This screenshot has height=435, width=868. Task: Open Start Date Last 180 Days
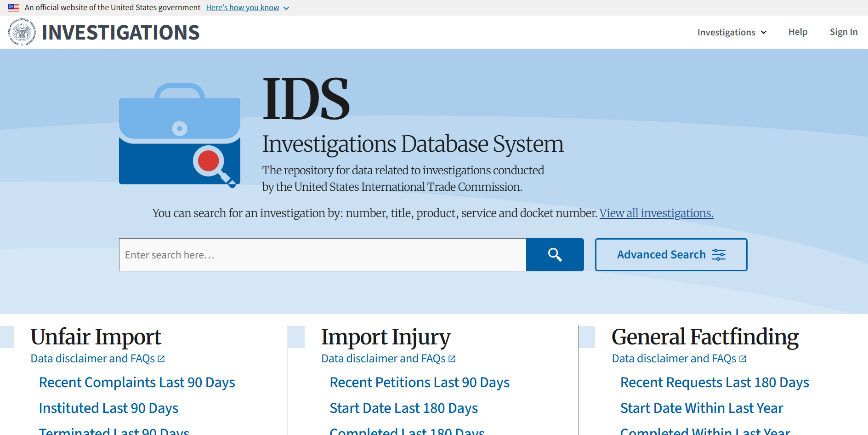click(403, 408)
